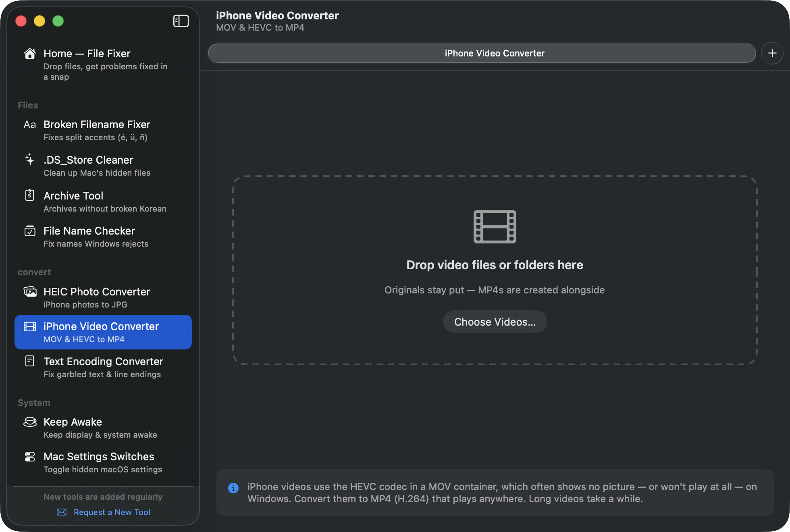The height and width of the screenshot is (532, 790).
Task: Open .DS_Store Cleaner tool
Action: pos(103,166)
